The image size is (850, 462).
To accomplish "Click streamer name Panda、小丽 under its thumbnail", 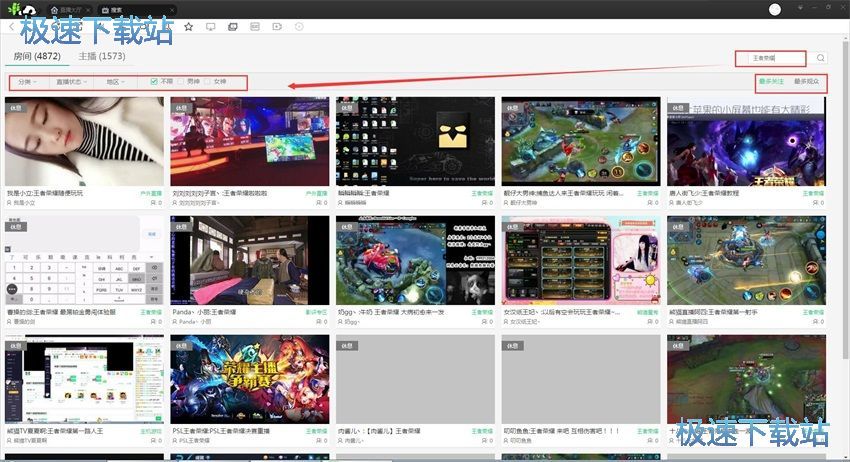I will pos(196,322).
